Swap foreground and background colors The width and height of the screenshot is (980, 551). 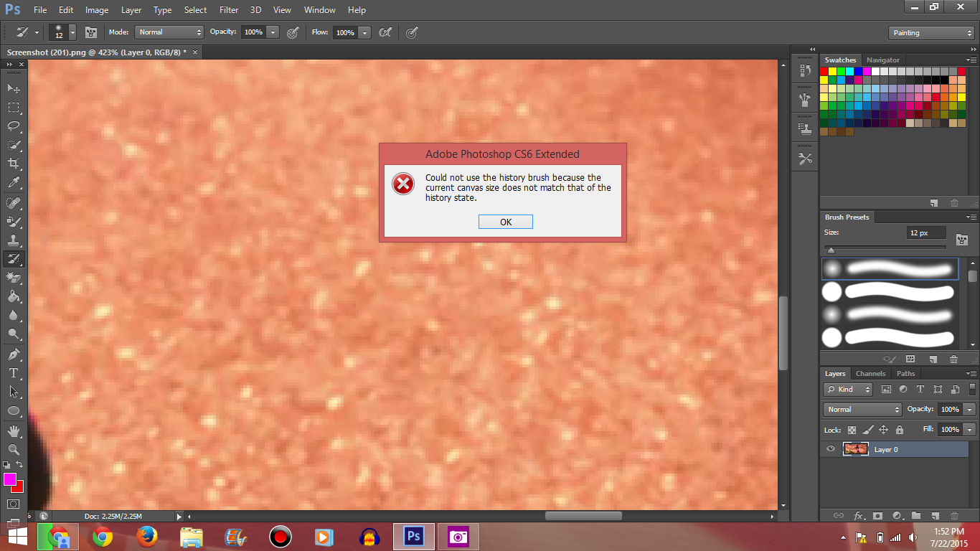19,465
